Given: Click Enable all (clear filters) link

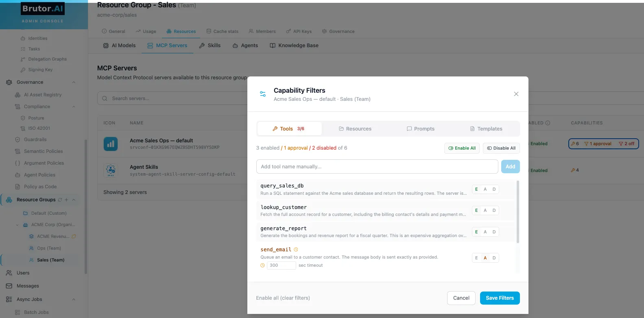Looking at the screenshot, I should [x=283, y=298].
